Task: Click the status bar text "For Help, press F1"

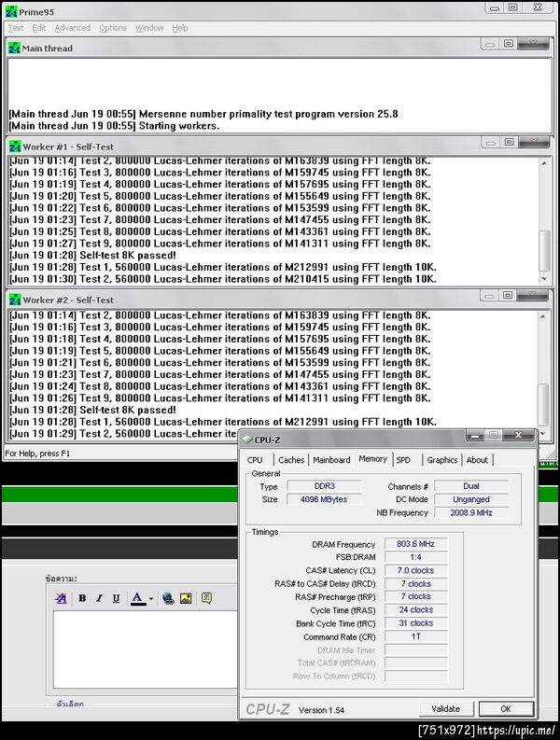Action: [x=37, y=454]
